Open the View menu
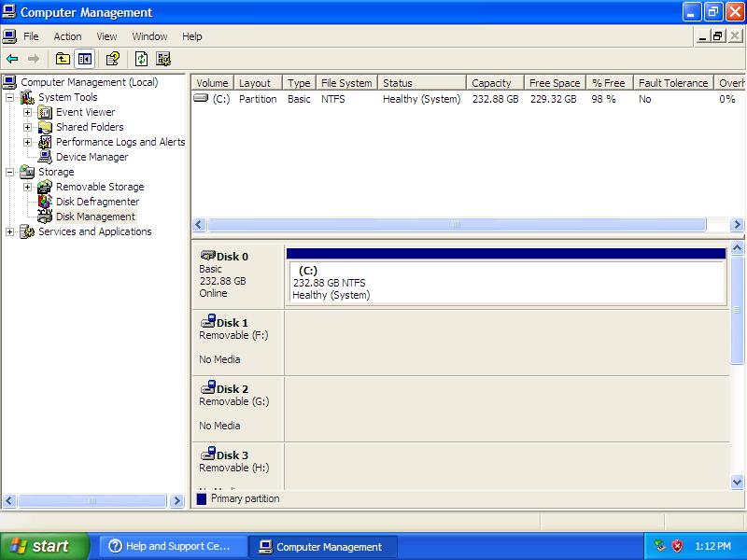Viewport: 747px width, 560px height. 106,36
